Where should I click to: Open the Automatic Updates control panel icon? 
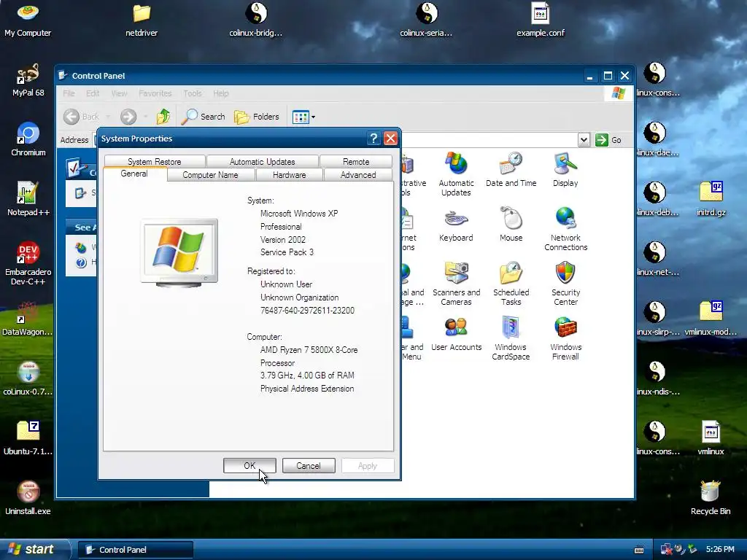(x=456, y=174)
